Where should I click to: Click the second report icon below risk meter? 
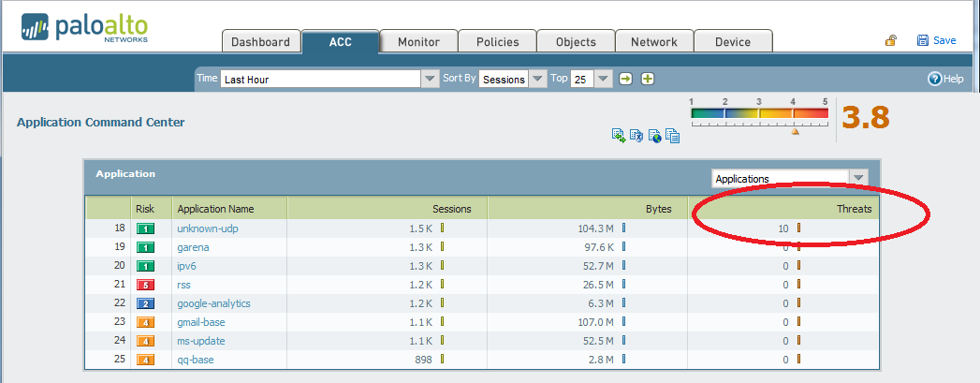[636, 136]
